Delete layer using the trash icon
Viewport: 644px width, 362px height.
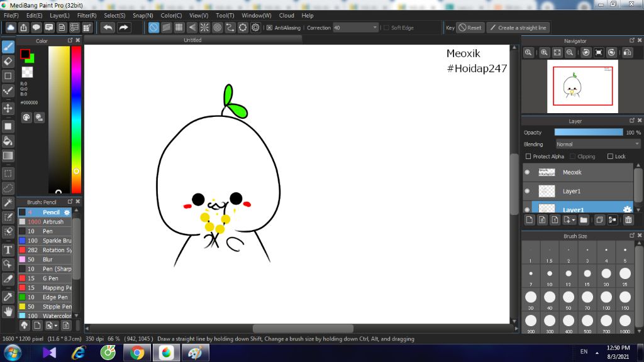tap(628, 220)
